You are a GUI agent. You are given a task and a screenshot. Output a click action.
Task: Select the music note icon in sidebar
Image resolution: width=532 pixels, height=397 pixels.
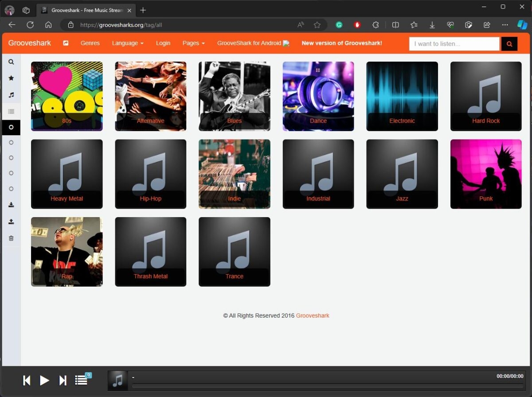pyautogui.click(x=11, y=94)
